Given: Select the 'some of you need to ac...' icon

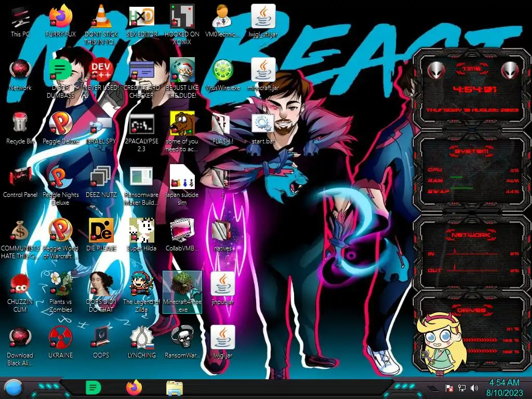Looking at the screenshot, I should 182,132.
